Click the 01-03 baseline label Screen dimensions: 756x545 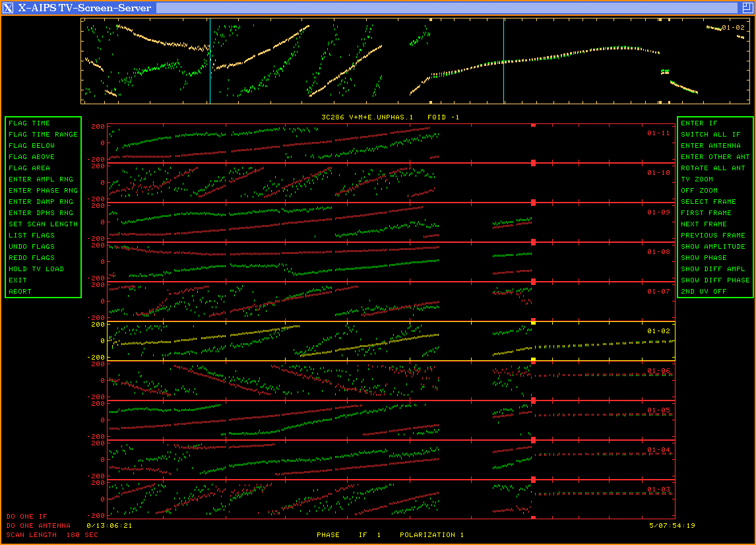click(x=658, y=490)
